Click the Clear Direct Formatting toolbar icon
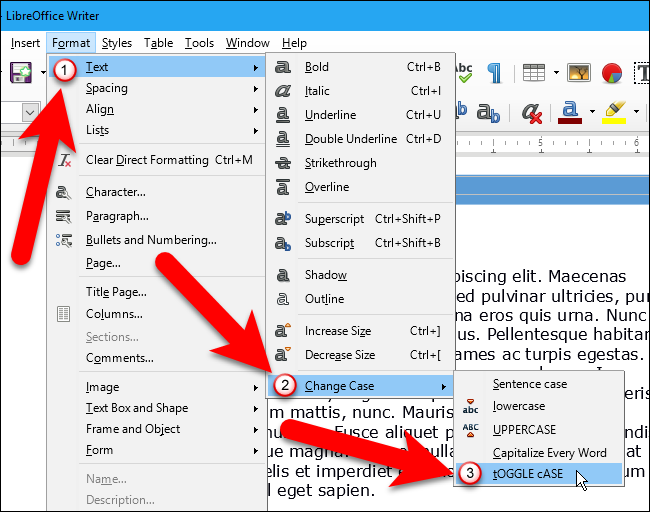650x512 pixels. click(531, 113)
